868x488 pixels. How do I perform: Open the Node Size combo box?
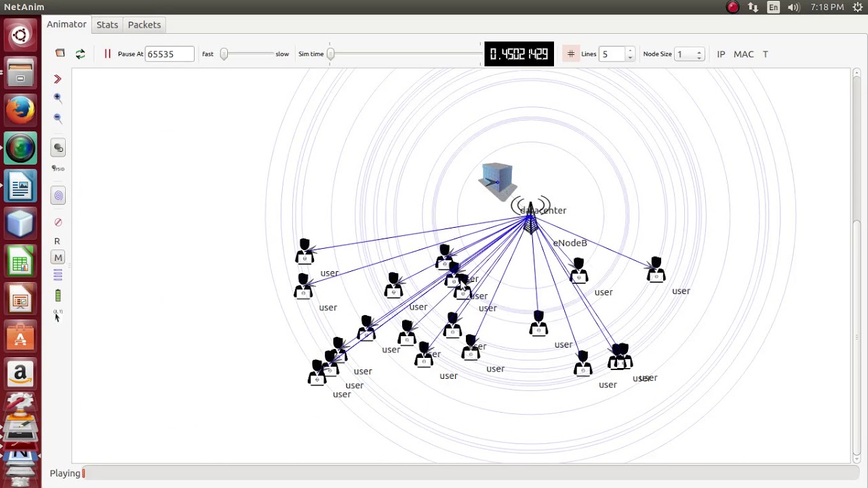click(690, 54)
